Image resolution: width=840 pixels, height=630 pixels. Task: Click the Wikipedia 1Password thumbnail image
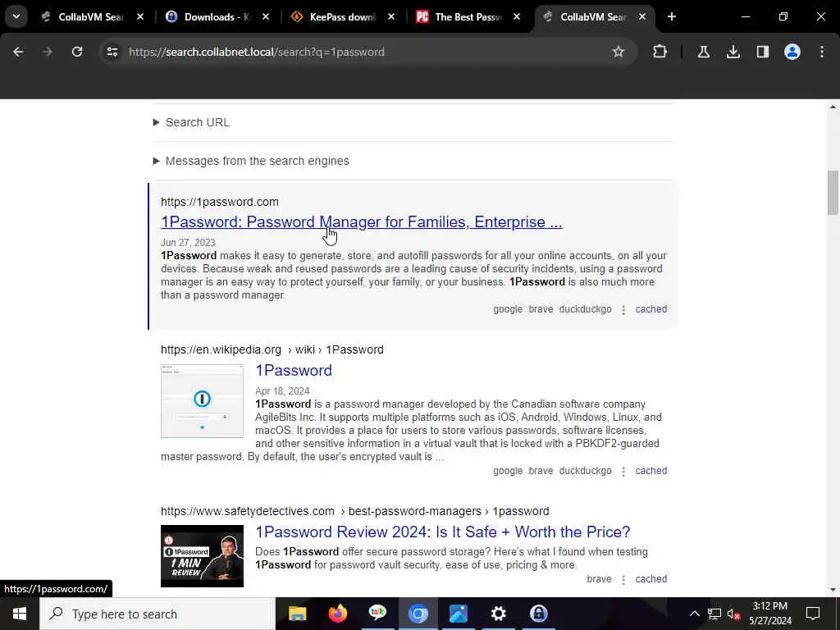pos(202,401)
